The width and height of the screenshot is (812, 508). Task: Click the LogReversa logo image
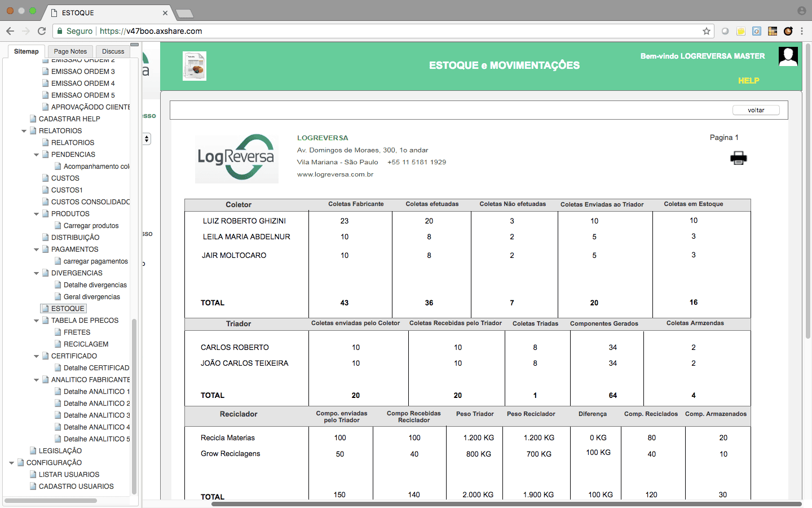(x=237, y=157)
